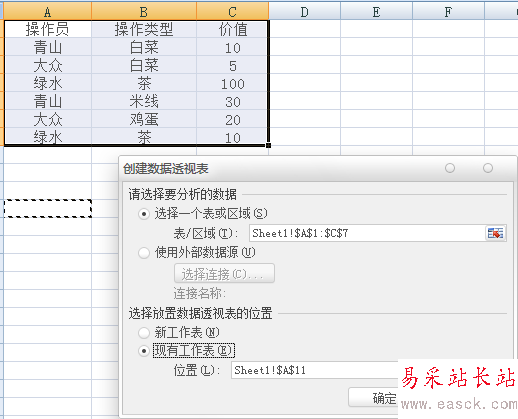The image size is (518, 419).
Task: Click the cell with value 20
Action: coord(233,119)
